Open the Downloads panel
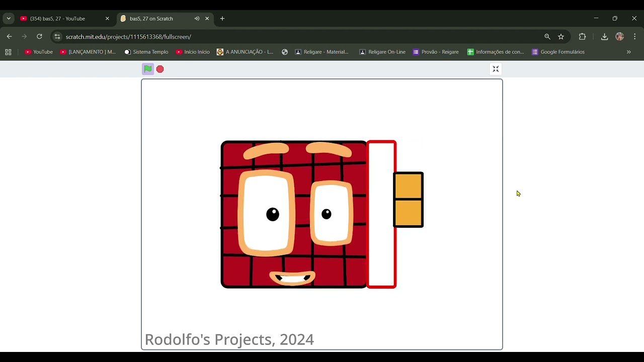Image resolution: width=644 pixels, height=362 pixels. [x=604, y=37]
